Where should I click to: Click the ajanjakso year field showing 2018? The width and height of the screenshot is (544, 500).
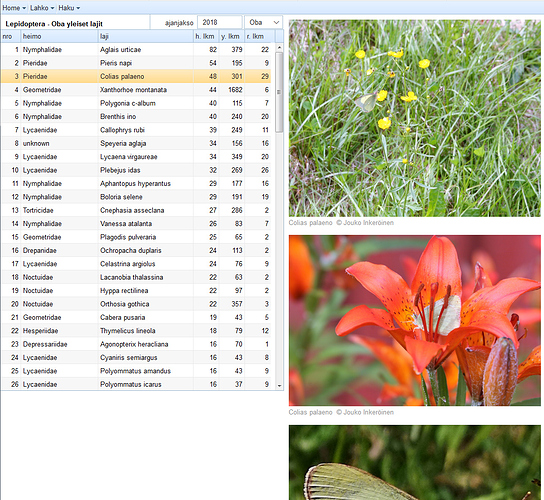click(220, 22)
